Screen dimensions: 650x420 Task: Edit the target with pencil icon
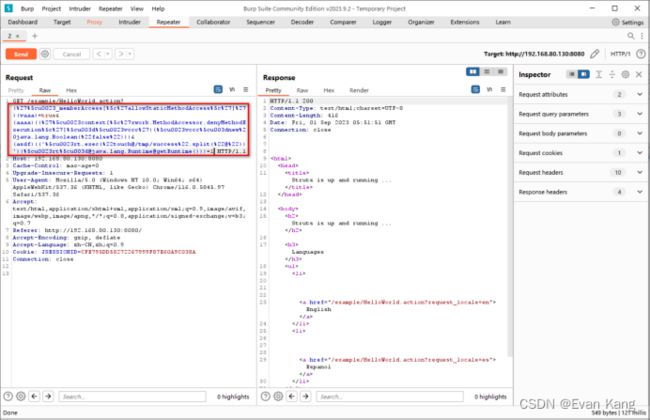pos(594,54)
